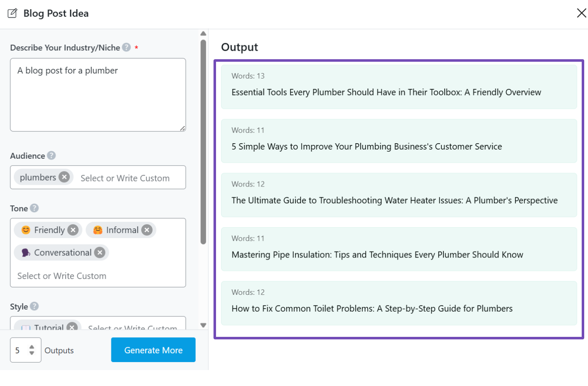Increase the number of outputs with stepper
588x386 pixels.
32,347
